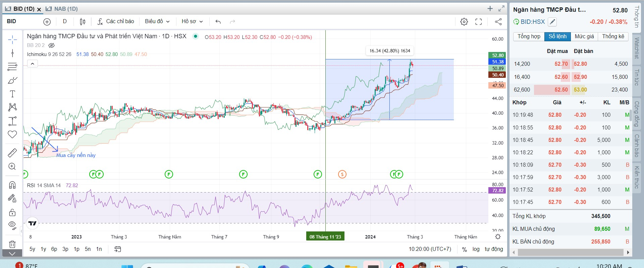Image resolution: width=644 pixels, height=268 pixels.
Task: Select the brush drawing tool
Action: tap(12, 80)
